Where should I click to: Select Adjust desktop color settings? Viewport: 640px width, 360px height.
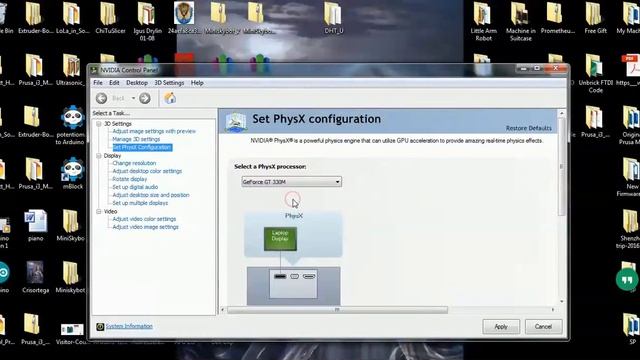(147, 171)
